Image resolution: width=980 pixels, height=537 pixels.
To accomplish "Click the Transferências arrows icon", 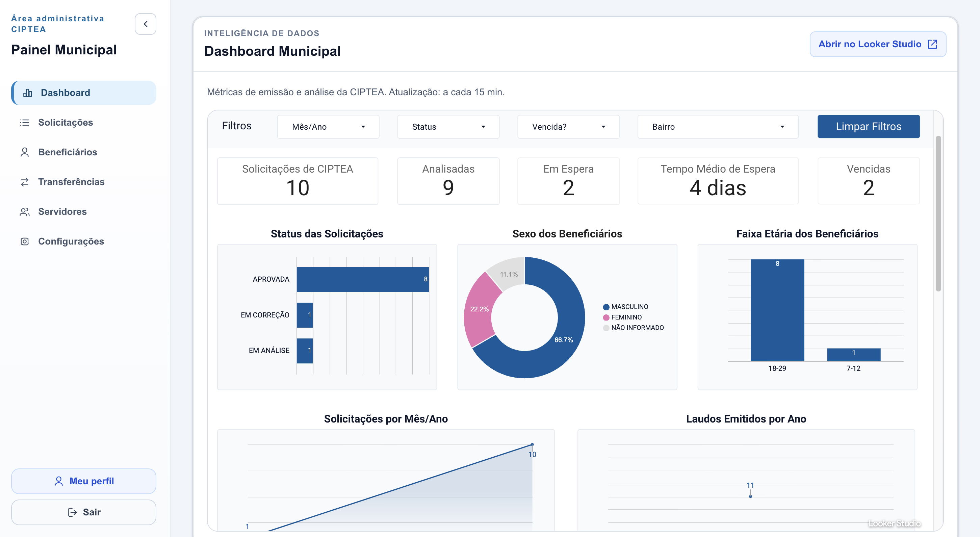I will tap(25, 182).
